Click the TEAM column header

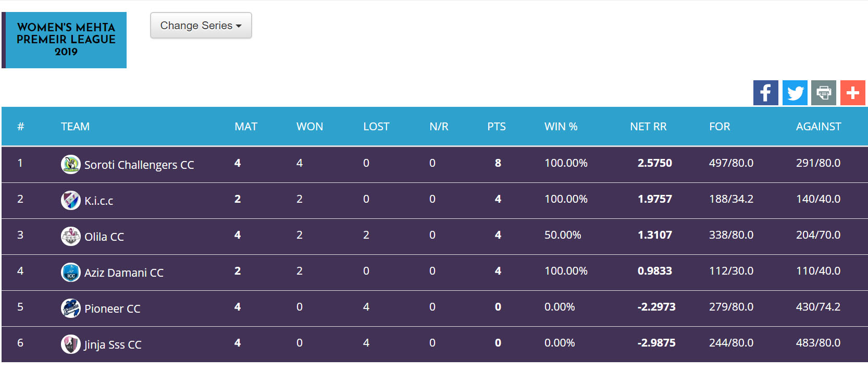pos(75,127)
